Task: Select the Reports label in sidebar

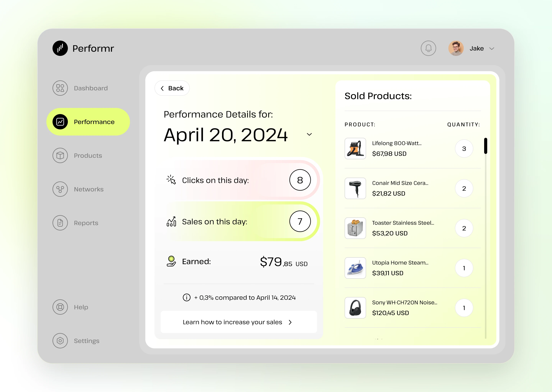Action: [86, 223]
